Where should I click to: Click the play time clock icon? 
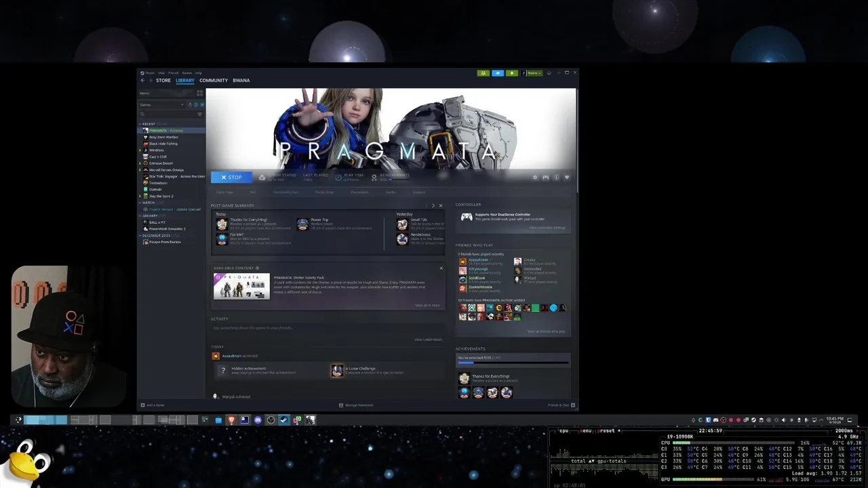point(339,177)
